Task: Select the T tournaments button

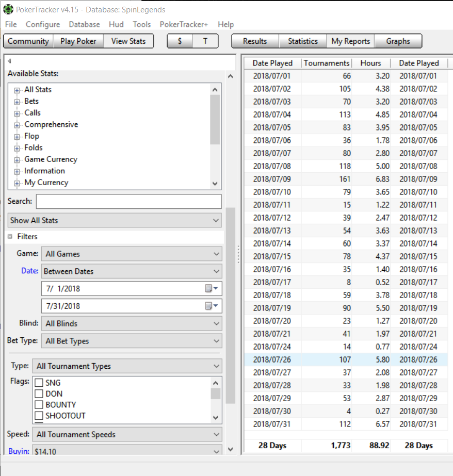Action: [205, 41]
